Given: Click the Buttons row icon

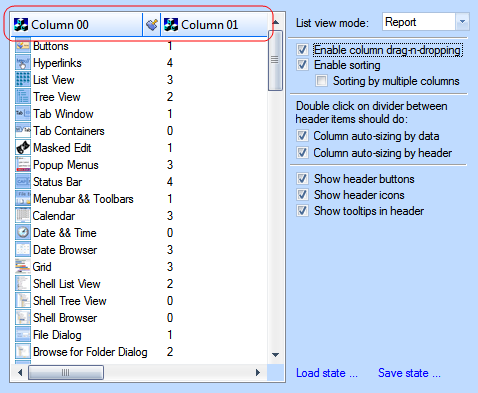Looking at the screenshot, I should (23, 46).
